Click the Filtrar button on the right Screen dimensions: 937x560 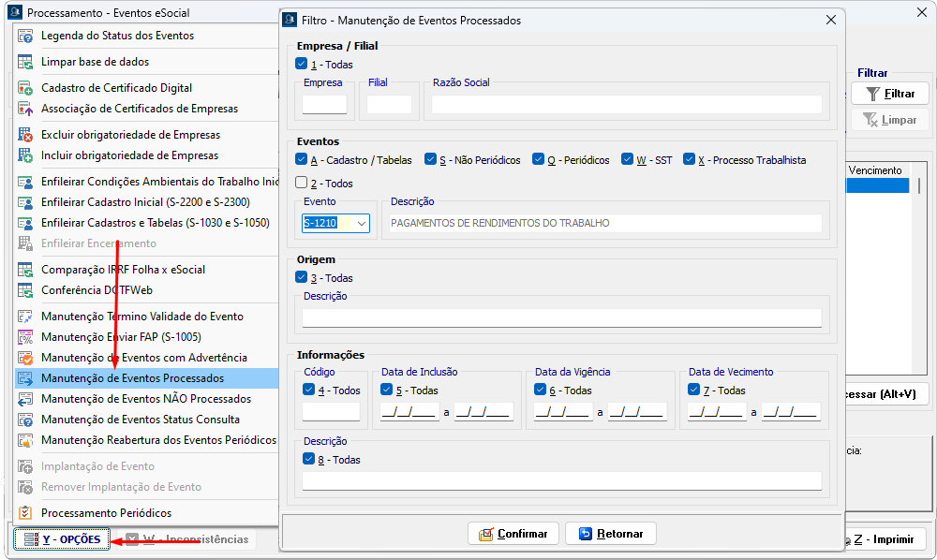coord(889,94)
